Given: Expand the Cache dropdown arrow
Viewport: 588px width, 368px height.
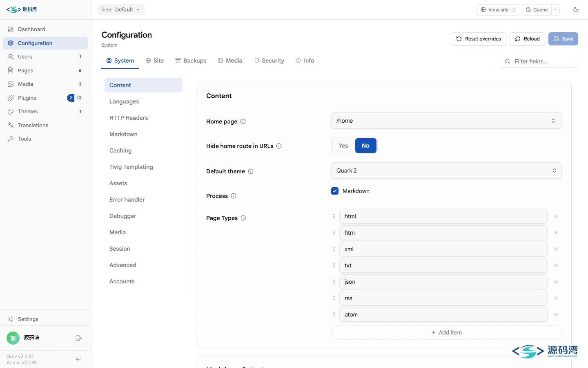Looking at the screenshot, I should (556, 10).
